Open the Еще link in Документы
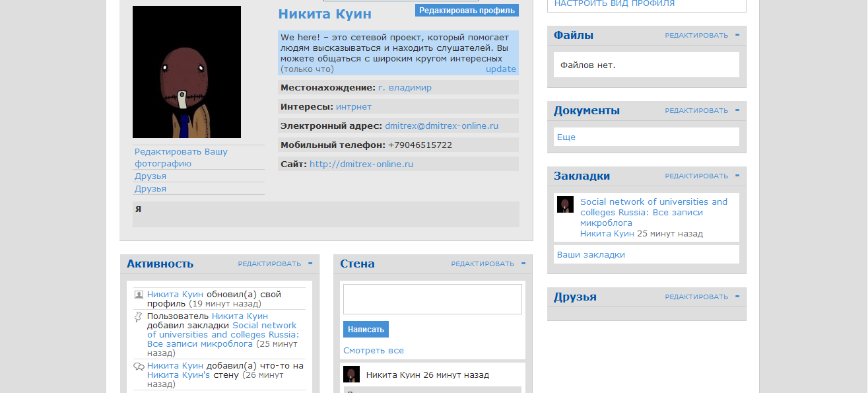This screenshot has width=868, height=393. tap(566, 137)
